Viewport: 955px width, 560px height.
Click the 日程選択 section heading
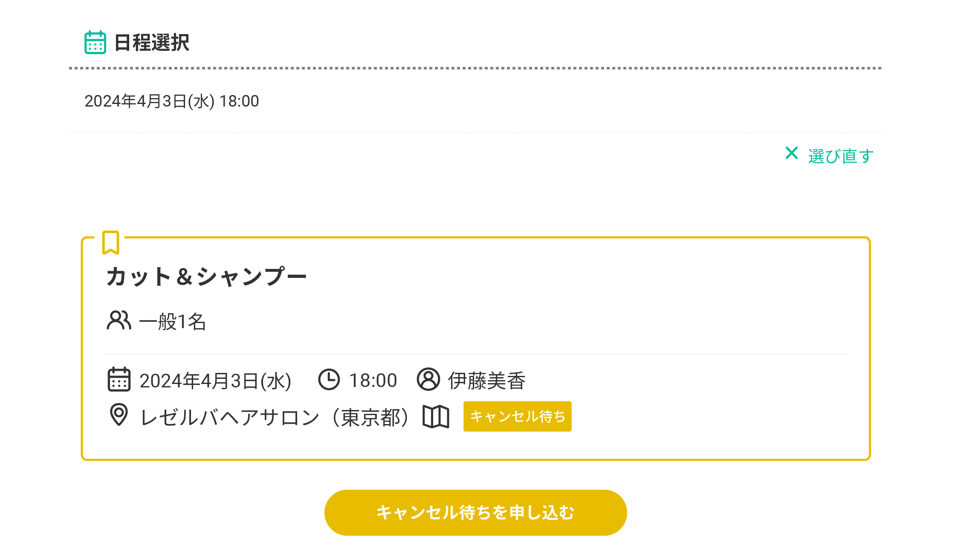coord(152,43)
